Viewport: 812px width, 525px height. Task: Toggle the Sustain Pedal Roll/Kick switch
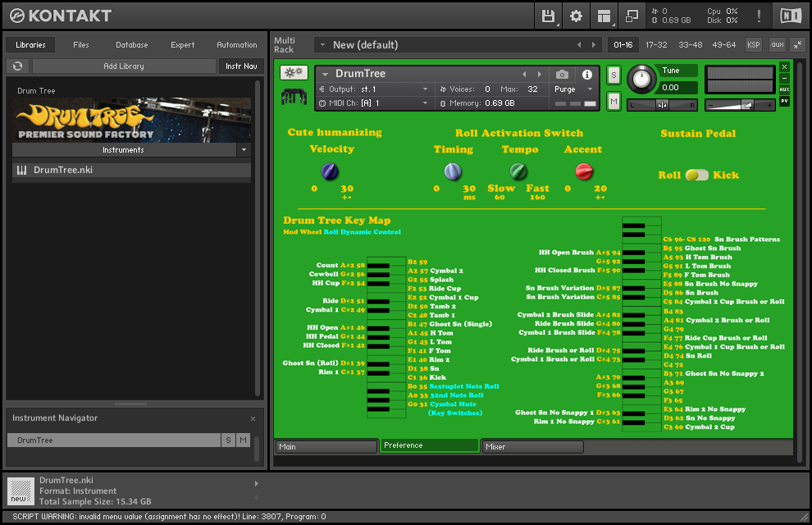pyautogui.click(x=696, y=175)
